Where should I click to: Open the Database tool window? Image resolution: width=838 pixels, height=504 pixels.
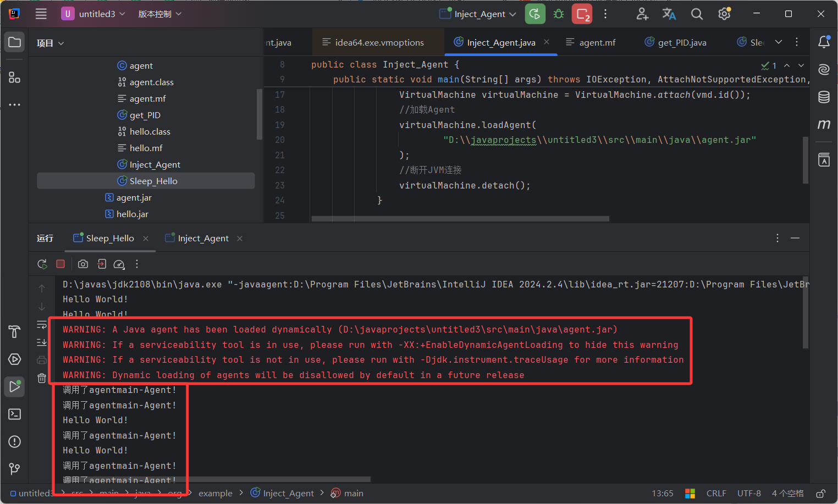pos(823,96)
